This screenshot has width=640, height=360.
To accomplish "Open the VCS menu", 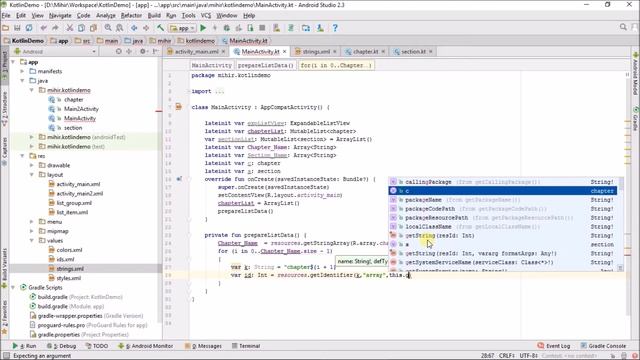I will click(206, 16).
